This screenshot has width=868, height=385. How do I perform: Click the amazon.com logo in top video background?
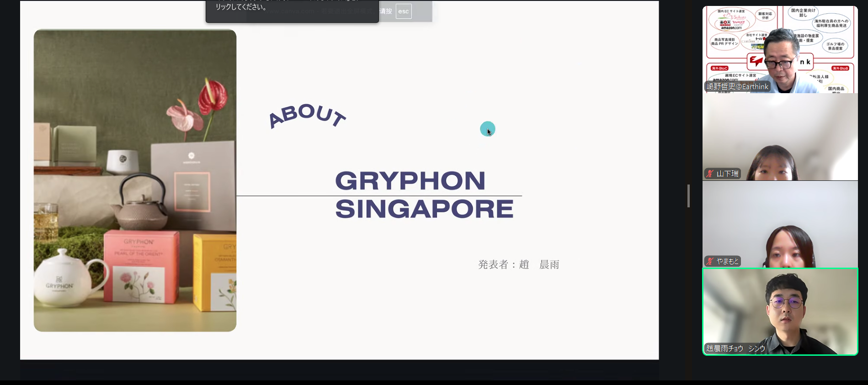pyautogui.click(x=731, y=28)
